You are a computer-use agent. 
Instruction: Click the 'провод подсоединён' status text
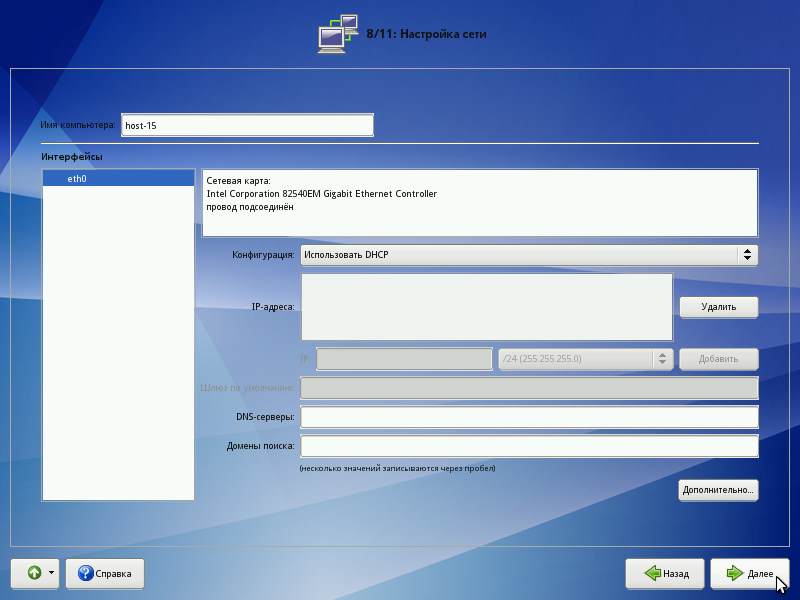click(x=250, y=207)
